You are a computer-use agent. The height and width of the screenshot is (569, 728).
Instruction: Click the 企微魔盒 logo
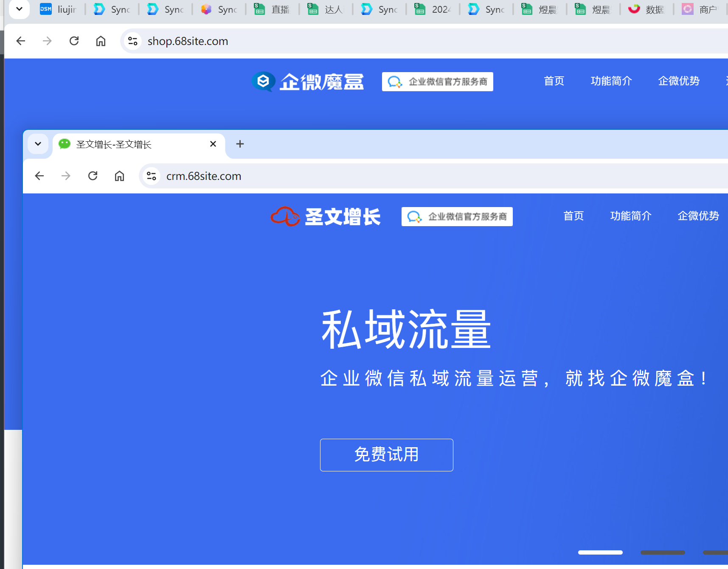[x=308, y=81]
